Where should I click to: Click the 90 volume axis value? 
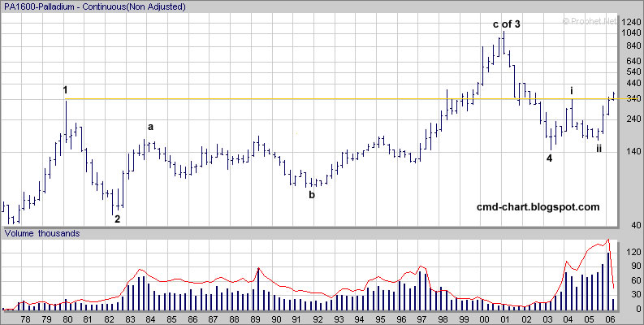(635, 266)
